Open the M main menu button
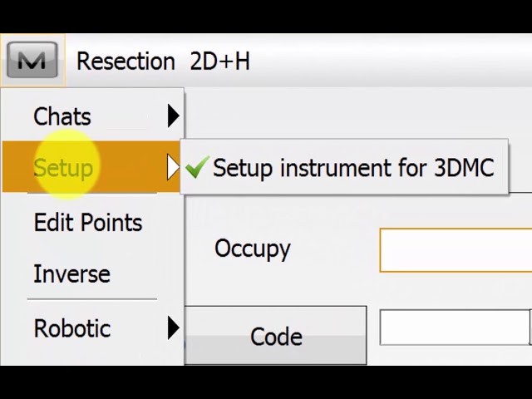 [x=32, y=61]
